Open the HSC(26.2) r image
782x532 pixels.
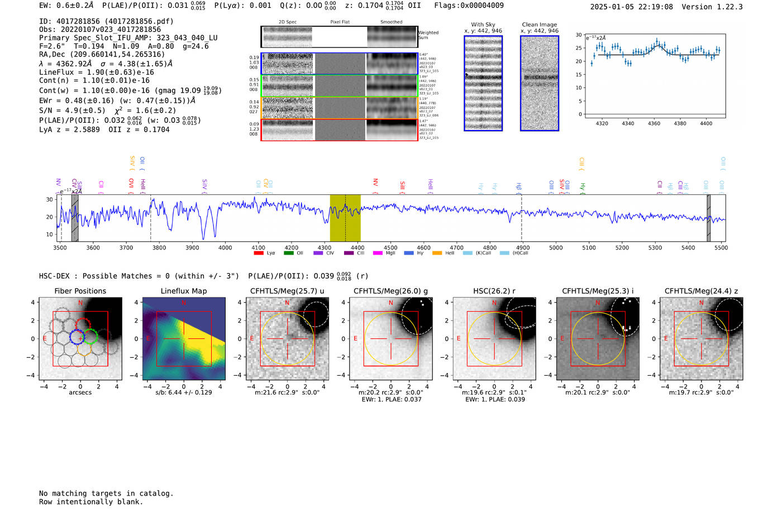(494, 339)
